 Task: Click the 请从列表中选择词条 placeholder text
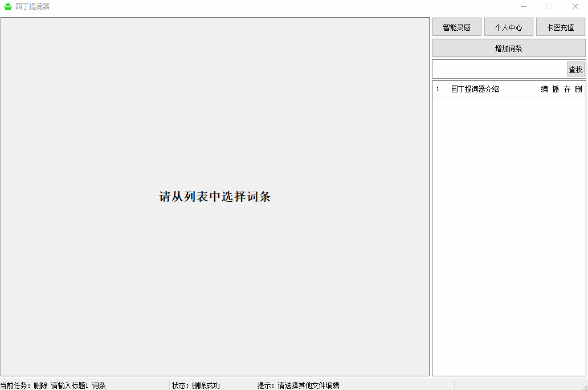tap(215, 197)
